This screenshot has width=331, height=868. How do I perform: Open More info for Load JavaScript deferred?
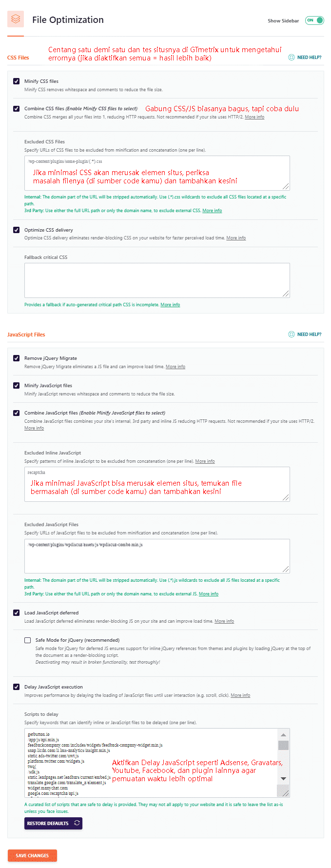pyautogui.click(x=224, y=621)
